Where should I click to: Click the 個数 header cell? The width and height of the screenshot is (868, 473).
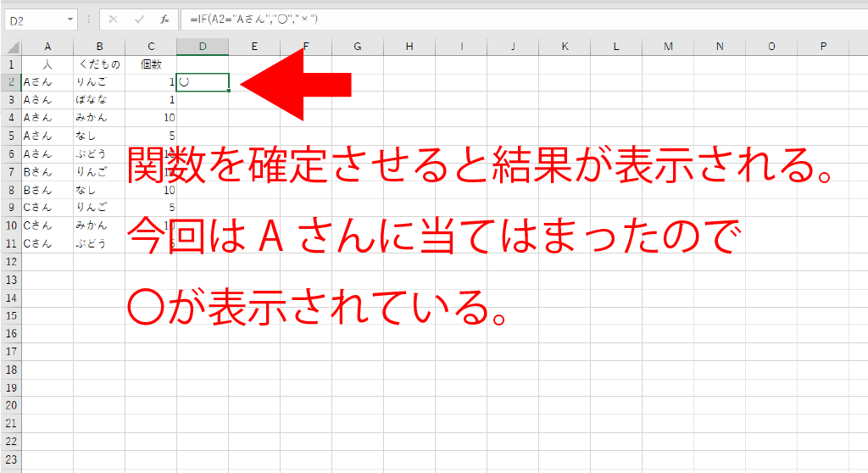coord(151,64)
